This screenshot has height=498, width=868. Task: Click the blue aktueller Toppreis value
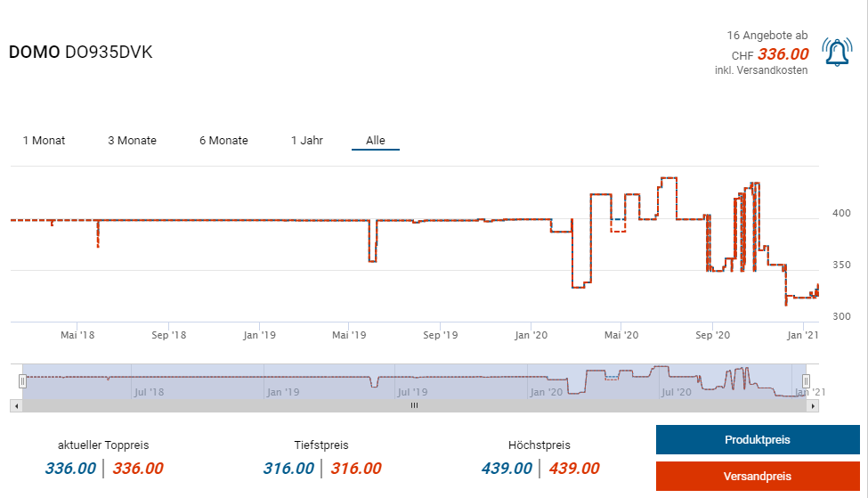(70, 469)
